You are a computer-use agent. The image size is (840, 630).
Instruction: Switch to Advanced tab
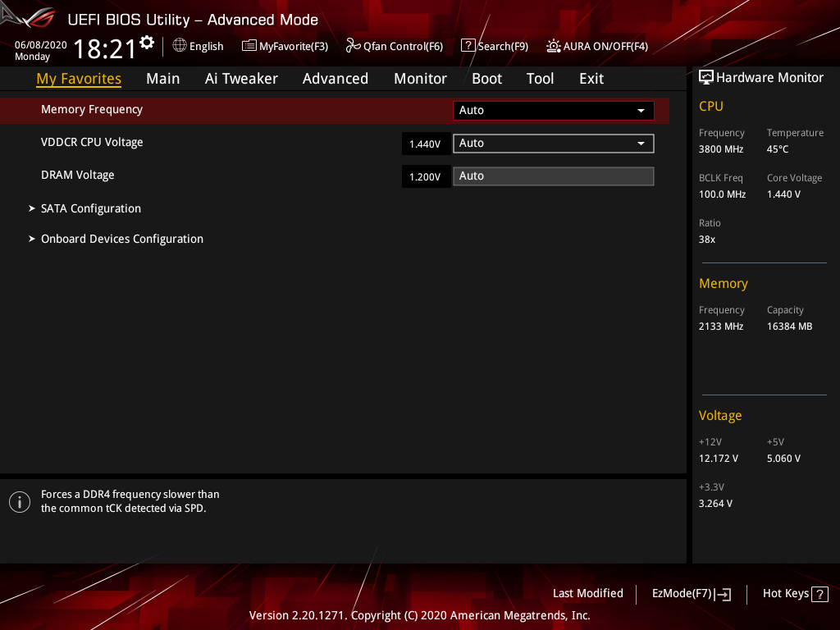(336, 79)
